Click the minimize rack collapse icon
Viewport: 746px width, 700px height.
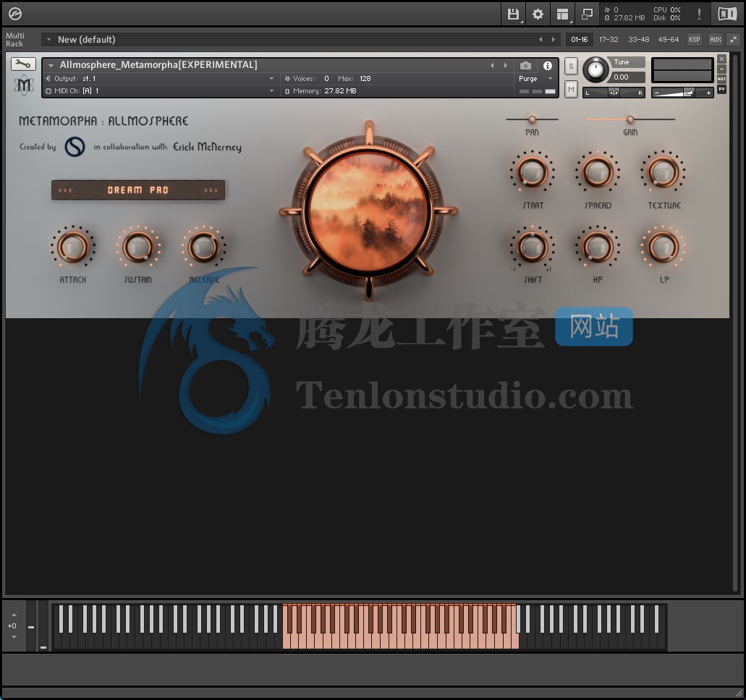click(733, 40)
